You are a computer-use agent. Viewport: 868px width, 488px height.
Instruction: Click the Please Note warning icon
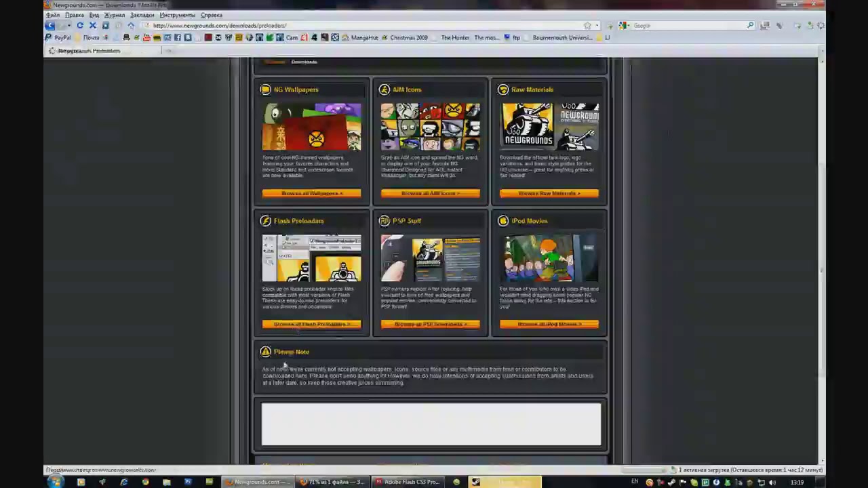(x=266, y=352)
